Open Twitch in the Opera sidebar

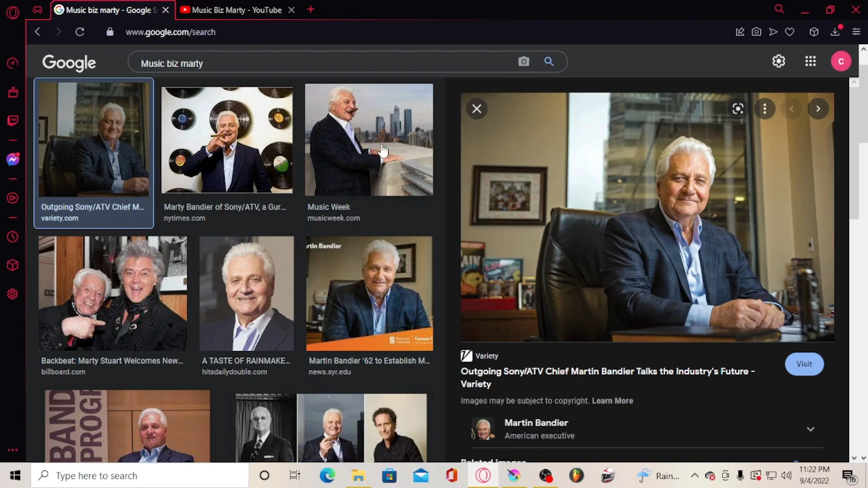point(12,121)
